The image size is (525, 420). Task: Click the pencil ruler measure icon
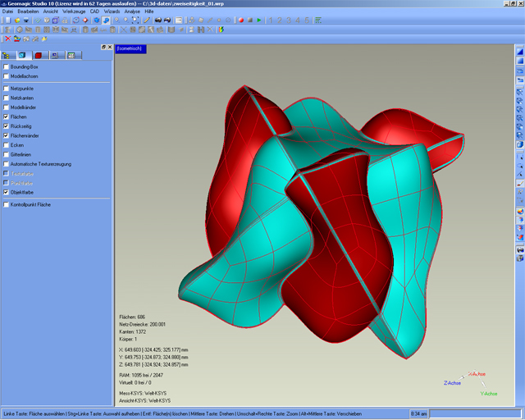147,21
